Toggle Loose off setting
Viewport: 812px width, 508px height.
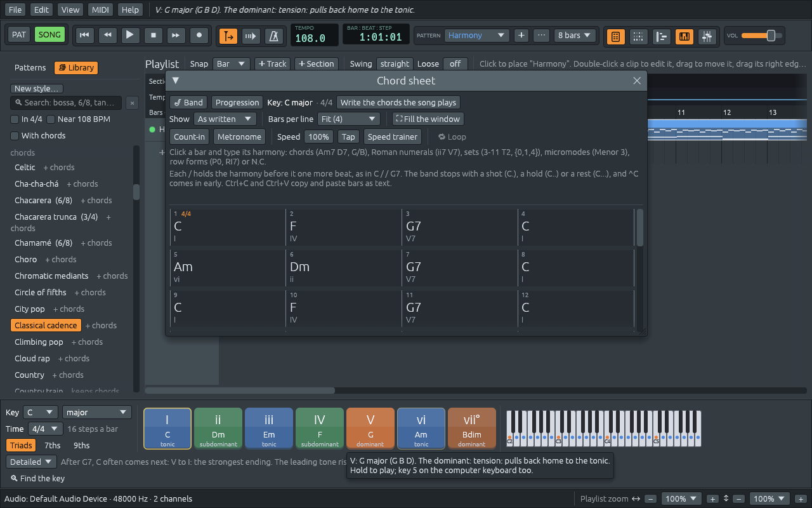[455, 63]
